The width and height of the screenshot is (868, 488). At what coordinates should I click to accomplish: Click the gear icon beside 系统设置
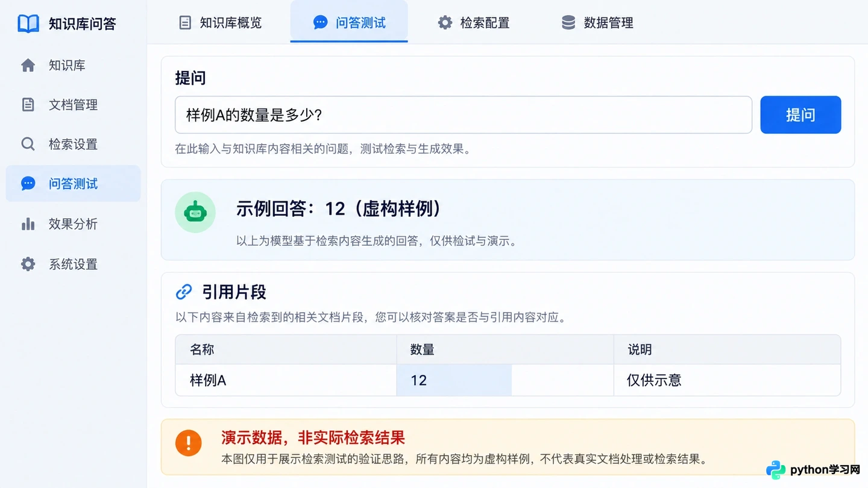(x=28, y=264)
